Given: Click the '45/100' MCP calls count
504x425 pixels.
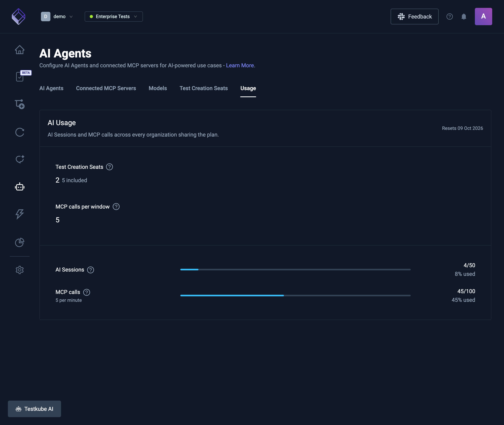Looking at the screenshot, I should pyautogui.click(x=466, y=291).
